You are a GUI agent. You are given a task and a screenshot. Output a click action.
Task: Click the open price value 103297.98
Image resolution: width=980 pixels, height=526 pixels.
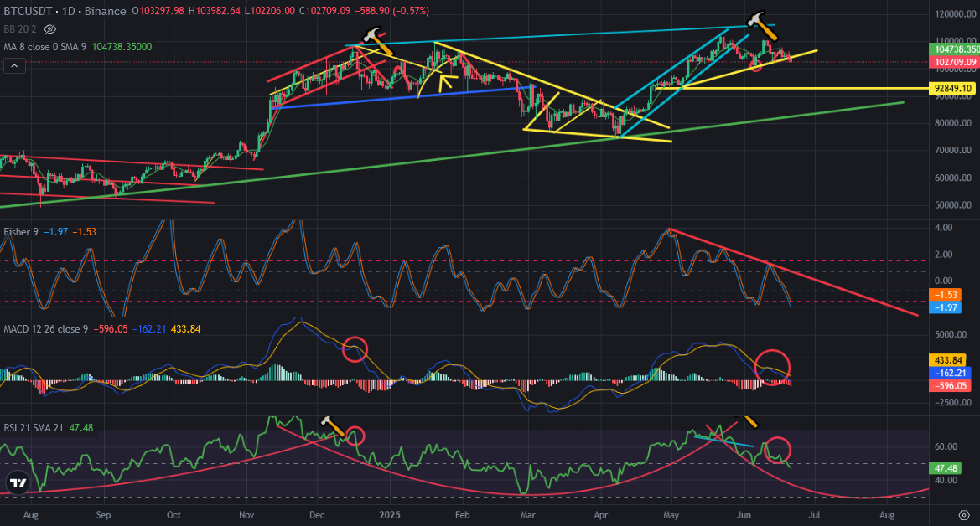pos(163,11)
